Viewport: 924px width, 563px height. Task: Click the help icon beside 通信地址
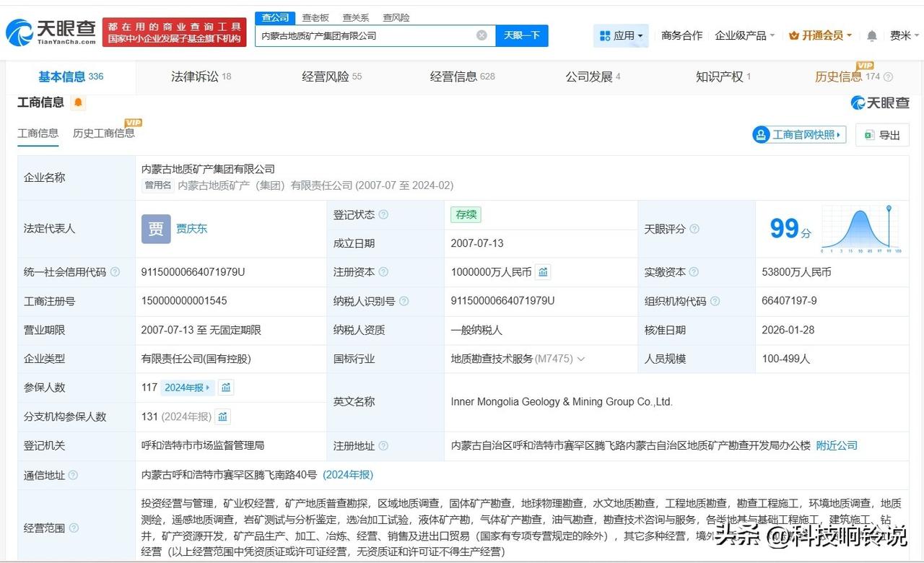[73, 475]
